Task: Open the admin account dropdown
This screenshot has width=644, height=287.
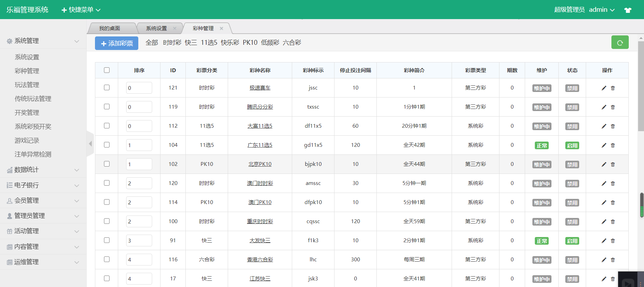Action: (x=602, y=10)
